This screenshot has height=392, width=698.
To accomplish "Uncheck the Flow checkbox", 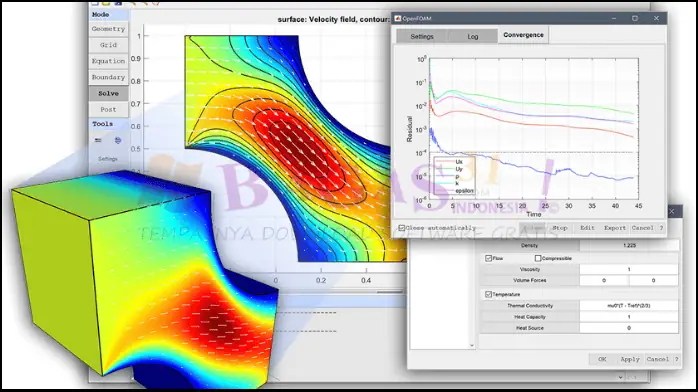I will click(x=488, y=258).
